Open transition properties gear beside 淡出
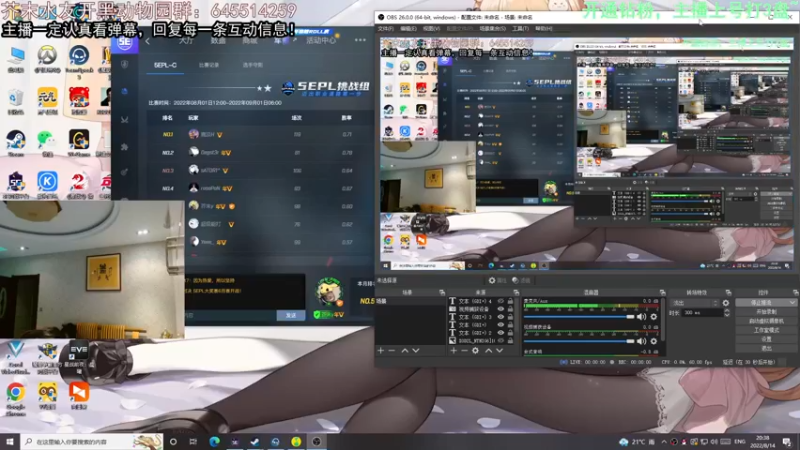 (x=726, y=303)
